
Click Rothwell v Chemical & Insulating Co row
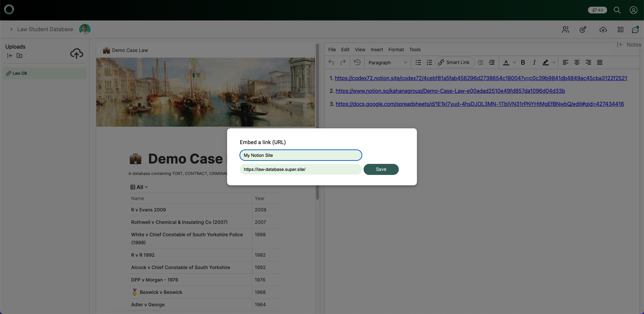coord(206,222)
